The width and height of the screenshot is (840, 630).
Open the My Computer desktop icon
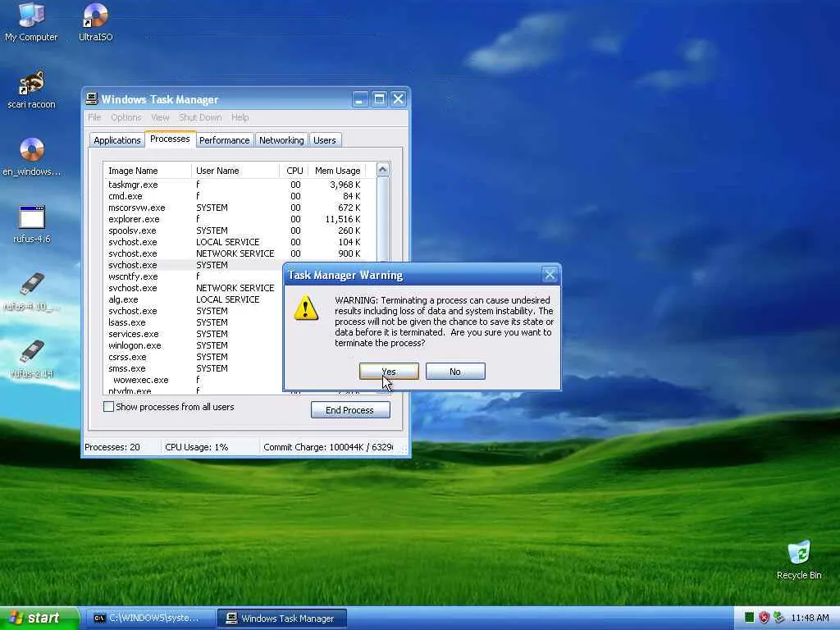(31, 21)
